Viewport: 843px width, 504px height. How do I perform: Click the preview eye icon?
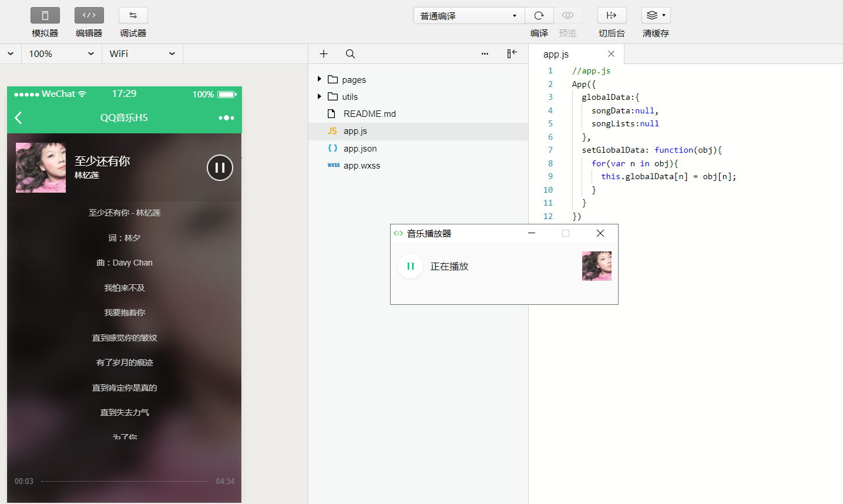[x=567, y=15]
